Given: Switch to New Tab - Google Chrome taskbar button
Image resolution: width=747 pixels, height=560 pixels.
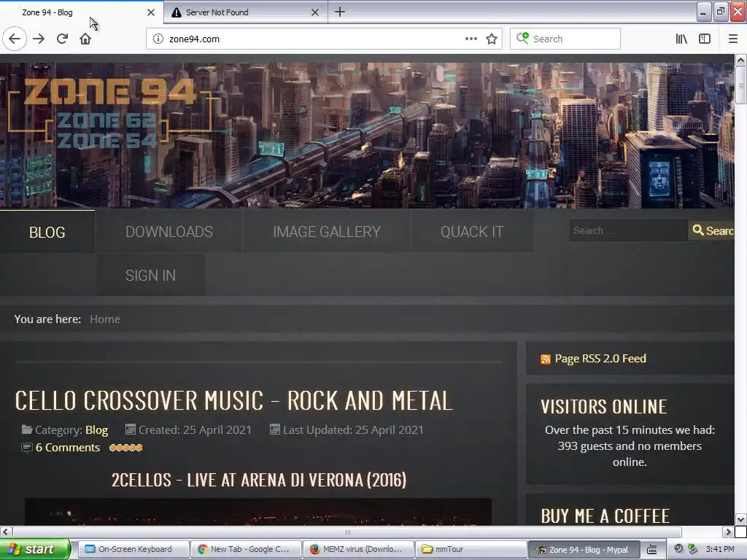Looking at the screenshot, I should click(x=246, y=549).
